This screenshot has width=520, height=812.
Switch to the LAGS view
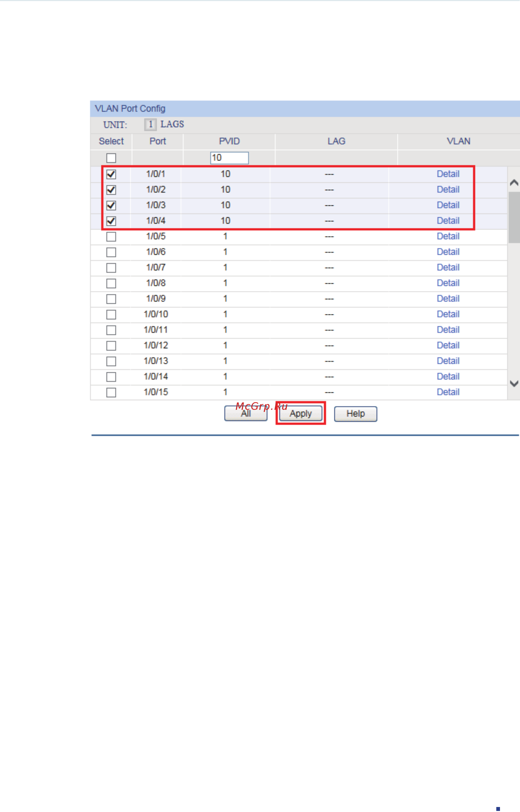(172, 124)
